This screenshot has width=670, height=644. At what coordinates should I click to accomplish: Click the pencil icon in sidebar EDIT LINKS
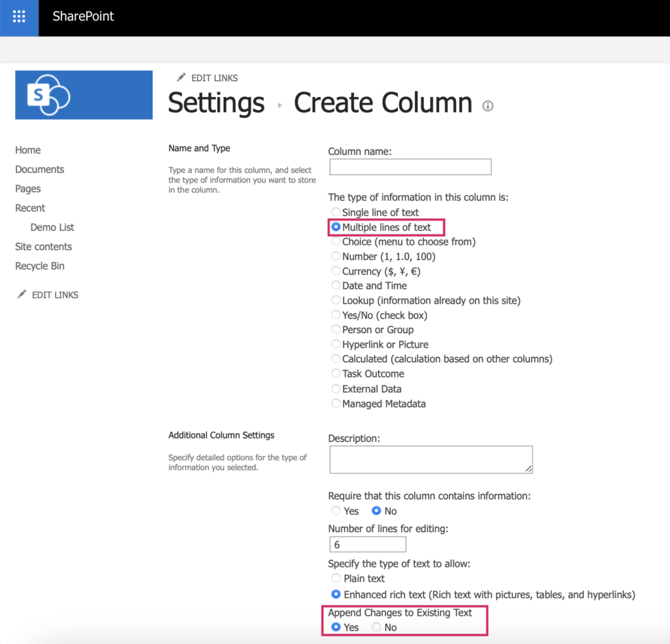point(22,295)
